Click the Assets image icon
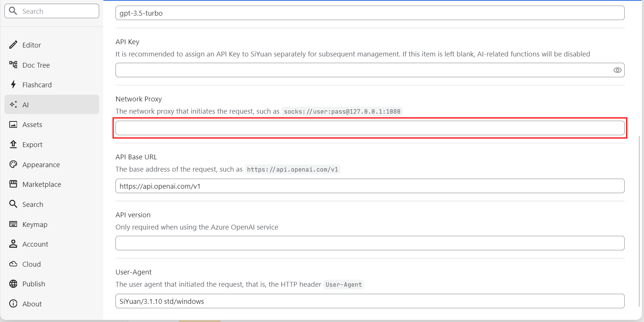Screen dimensions: 644x322 pyautogui.click(x=13, y=125)
